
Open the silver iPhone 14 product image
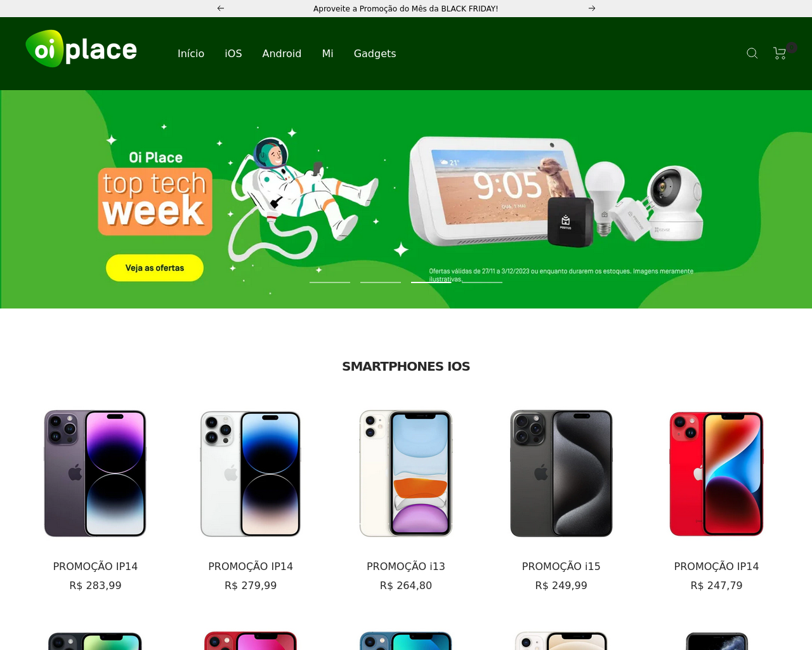251,474
